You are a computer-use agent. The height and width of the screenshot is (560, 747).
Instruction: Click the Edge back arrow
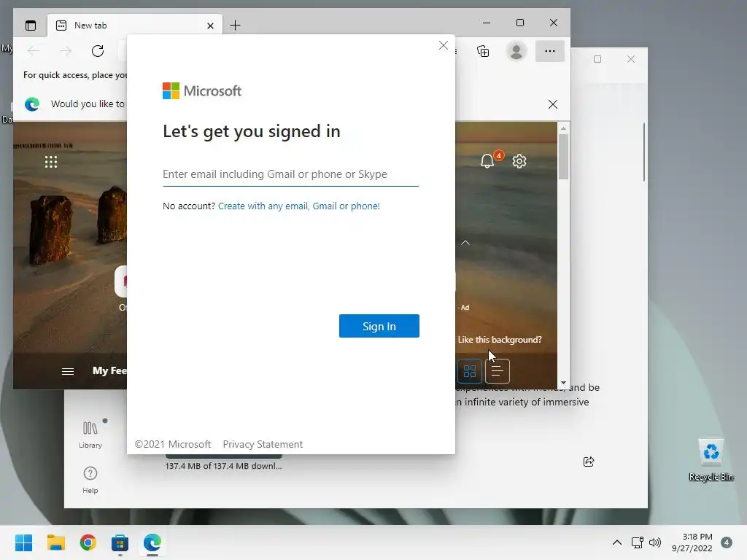34,51
